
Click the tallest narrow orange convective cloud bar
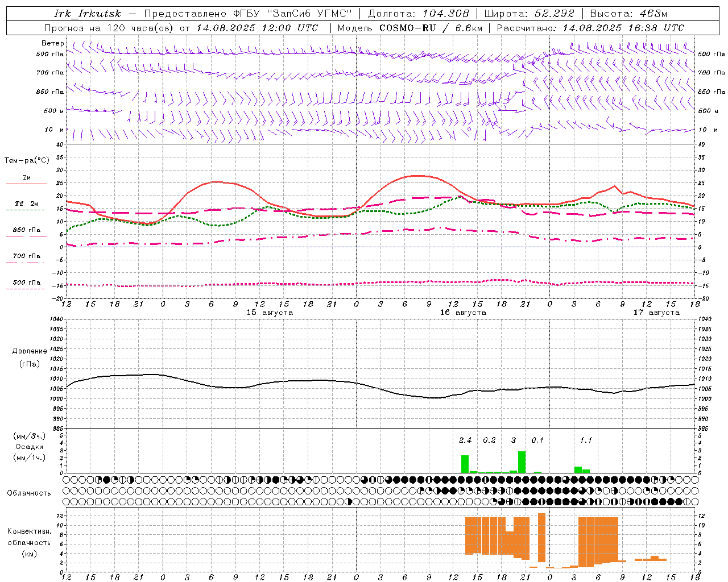541,538
